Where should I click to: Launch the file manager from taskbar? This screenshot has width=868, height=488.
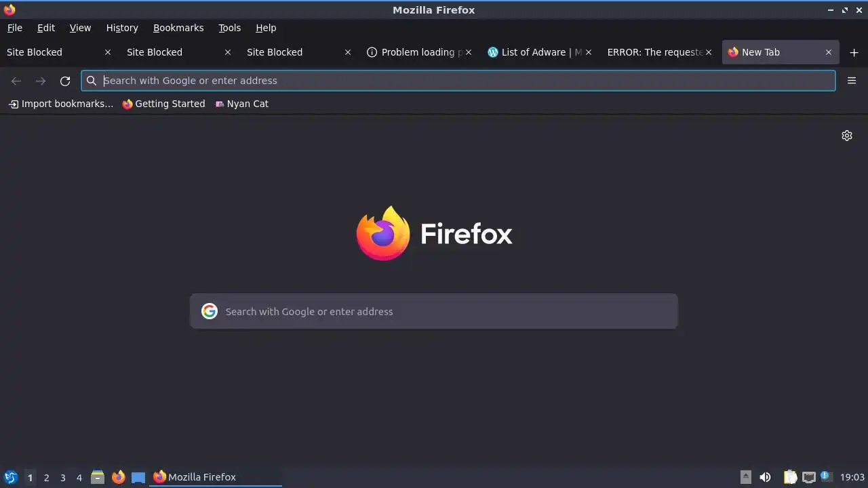[98, 477]
